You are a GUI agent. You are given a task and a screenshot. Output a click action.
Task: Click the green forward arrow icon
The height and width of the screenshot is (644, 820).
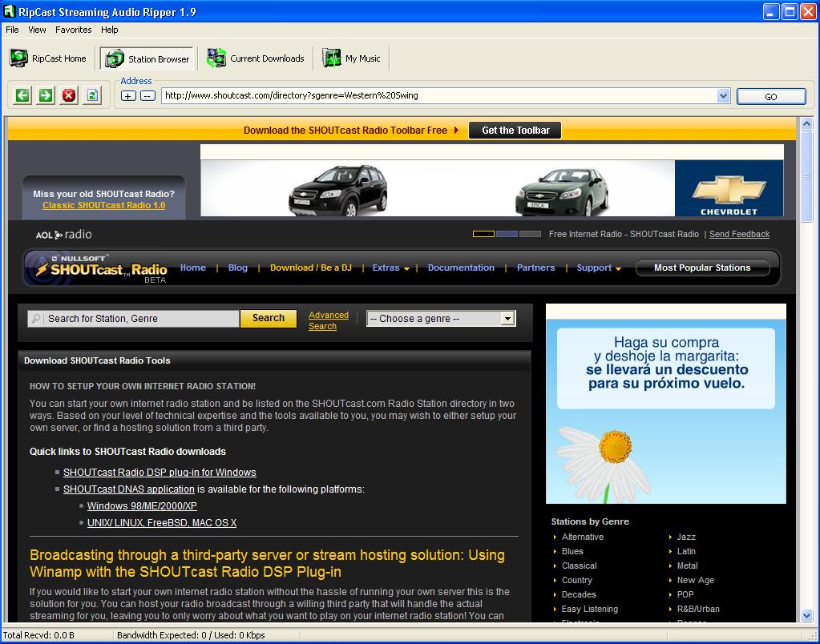[46, 95]
